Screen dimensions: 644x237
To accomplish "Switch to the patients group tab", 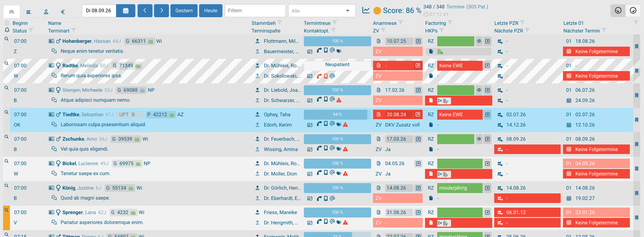I will (x=12, y=11).
